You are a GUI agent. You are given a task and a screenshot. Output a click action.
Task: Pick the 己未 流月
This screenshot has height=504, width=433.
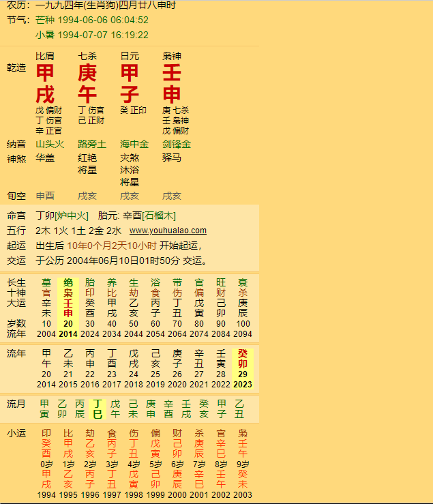click(x=133, y=409)
